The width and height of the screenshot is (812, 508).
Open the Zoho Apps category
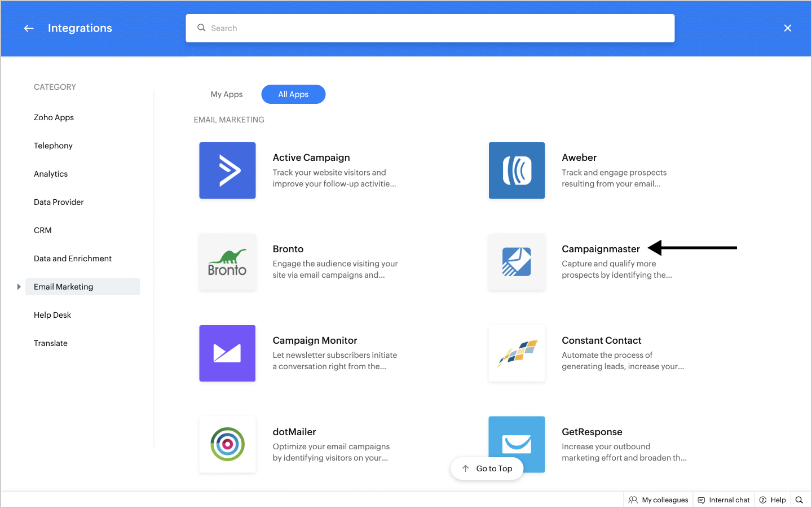tap(54, 117)
